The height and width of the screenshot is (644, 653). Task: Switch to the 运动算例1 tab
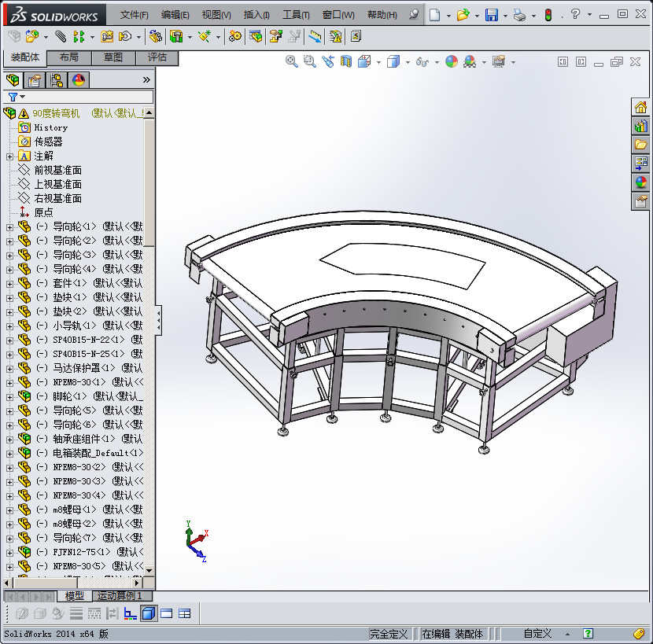(x=123, y=596)
